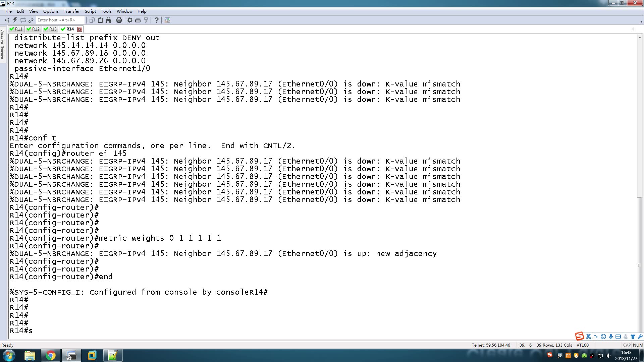
Task: Open Session Options gear icon
Action: pos(130,20)
